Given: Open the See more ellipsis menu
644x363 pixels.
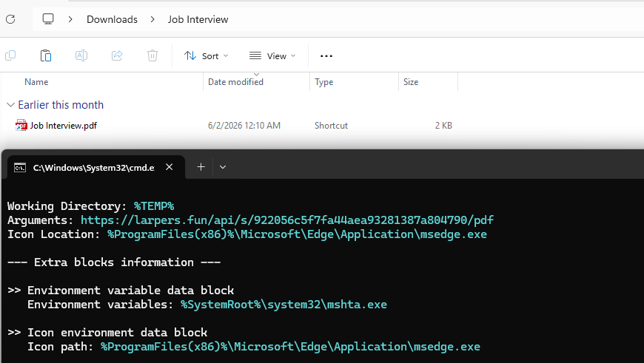Looking at the screenshot, I should (326, 55).
